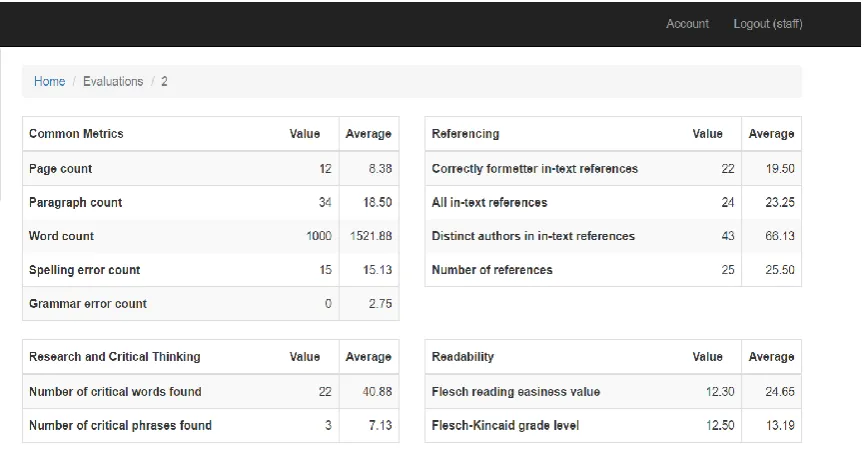Select Flesch reading easiness value label
Viewport: 867px width, 450px height.
(x=515, y=391)
